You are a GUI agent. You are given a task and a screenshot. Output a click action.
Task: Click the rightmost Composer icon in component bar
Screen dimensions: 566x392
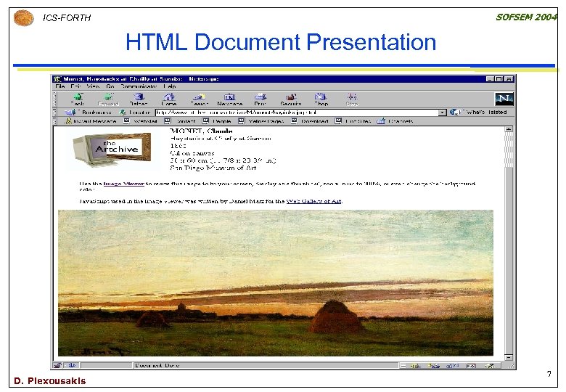[489, 366]
